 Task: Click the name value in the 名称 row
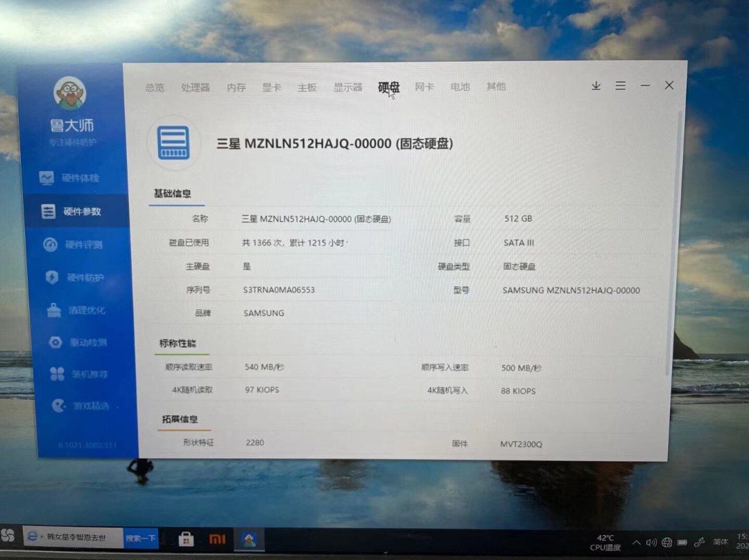click(316, 219)
